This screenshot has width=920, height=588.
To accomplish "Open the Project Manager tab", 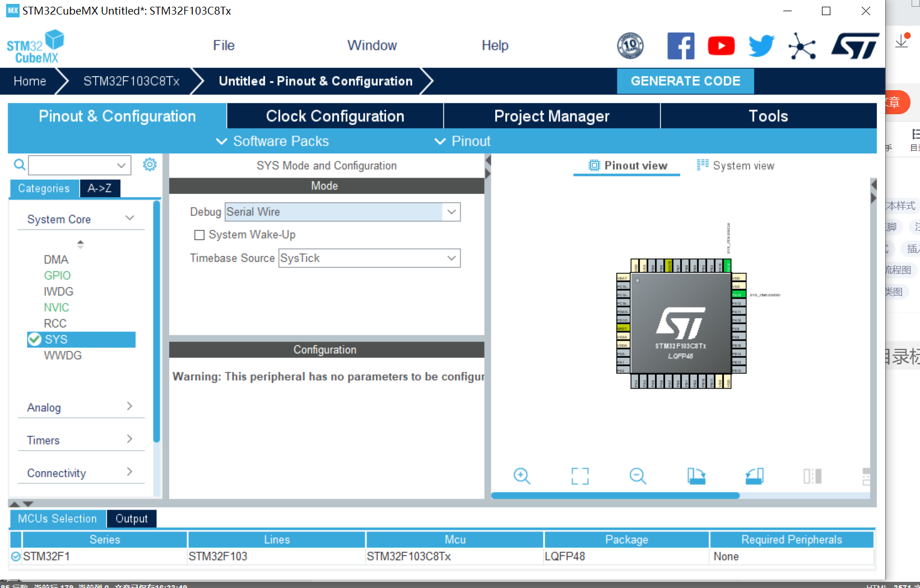I will (551, 116).
